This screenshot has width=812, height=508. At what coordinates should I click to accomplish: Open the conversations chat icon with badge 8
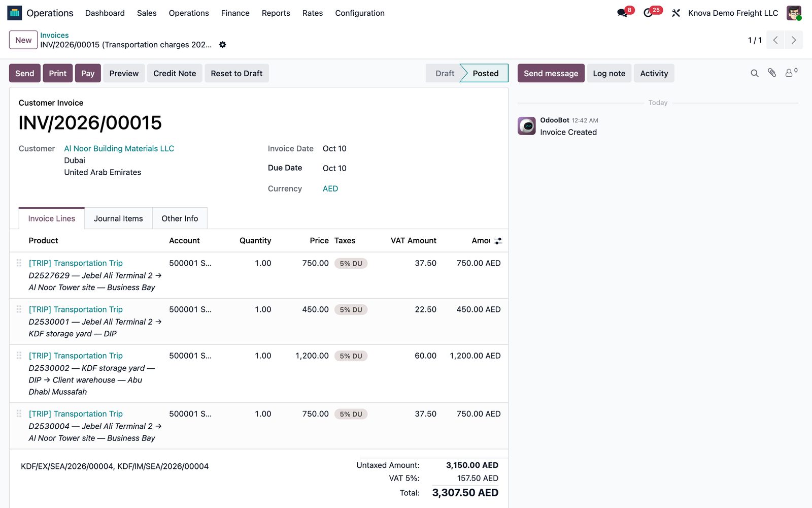coord(622,13)
